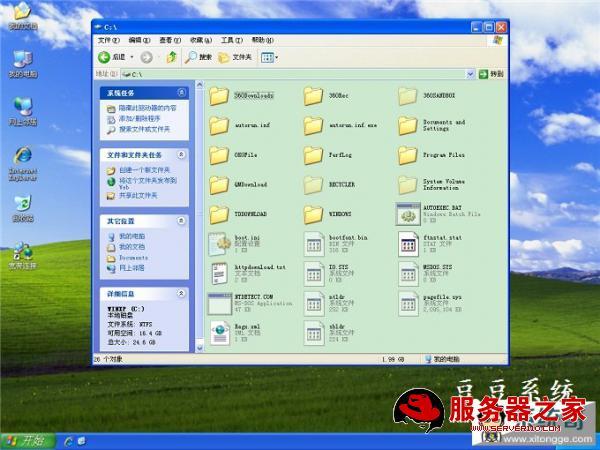Screen dimensions: 600x450
Task: Open the 编辑(E) menu
Action: (x=139, y=40)
